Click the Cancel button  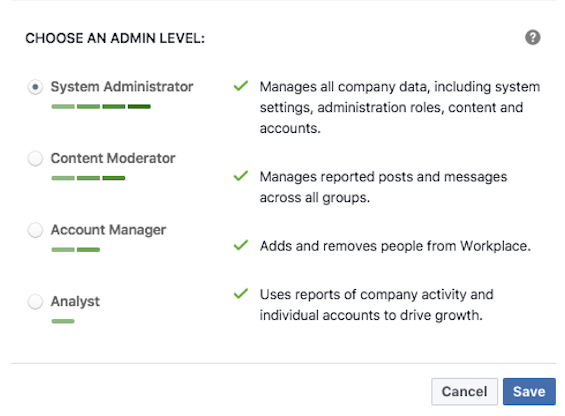464,391
